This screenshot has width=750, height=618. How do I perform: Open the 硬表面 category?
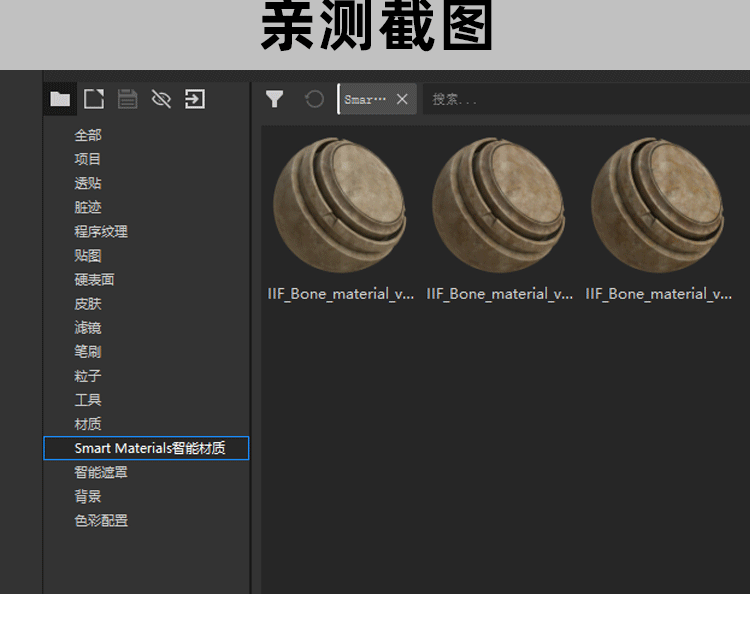(94, 279)
